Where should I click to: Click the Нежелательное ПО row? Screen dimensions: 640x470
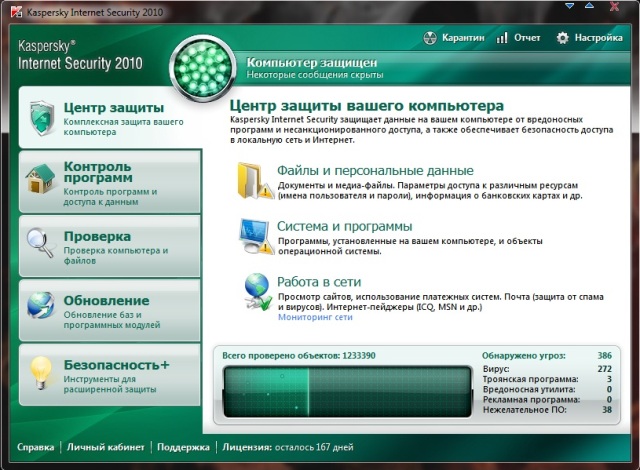coord(547,410)
